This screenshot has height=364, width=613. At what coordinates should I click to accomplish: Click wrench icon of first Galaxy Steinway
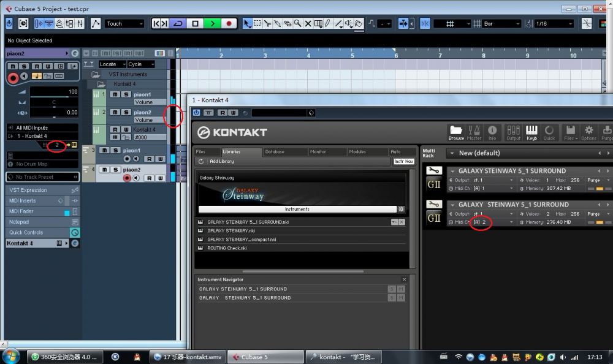click(x=433, y=171)
